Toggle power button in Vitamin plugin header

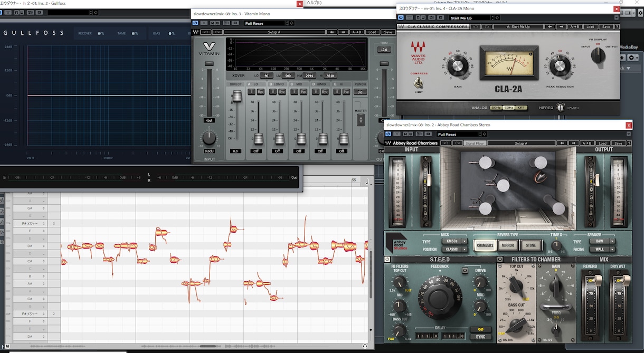[x=195, y=23]
